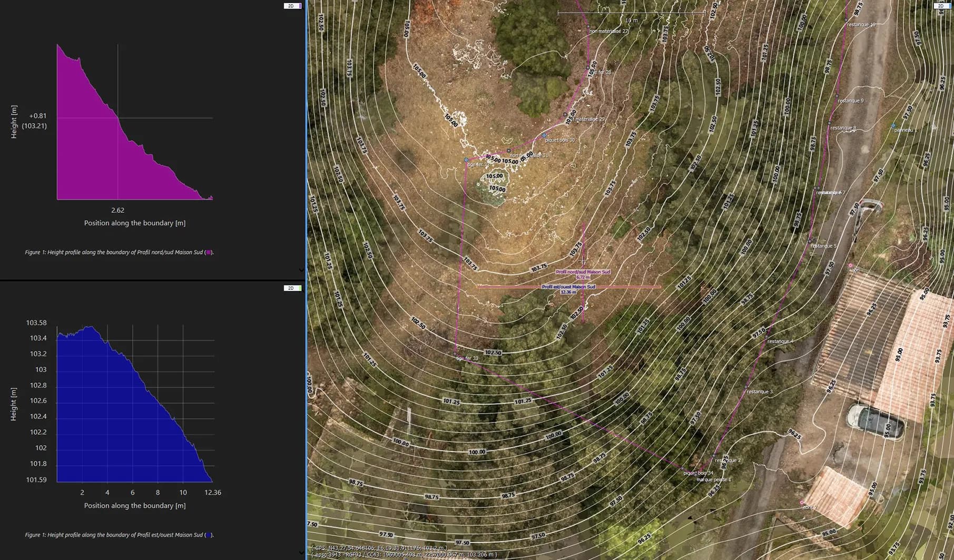The image size is (954, 560).
Task: Toggle 2D badge on purple profile panel
Action: pyautogui.click(x=293, y=6)
